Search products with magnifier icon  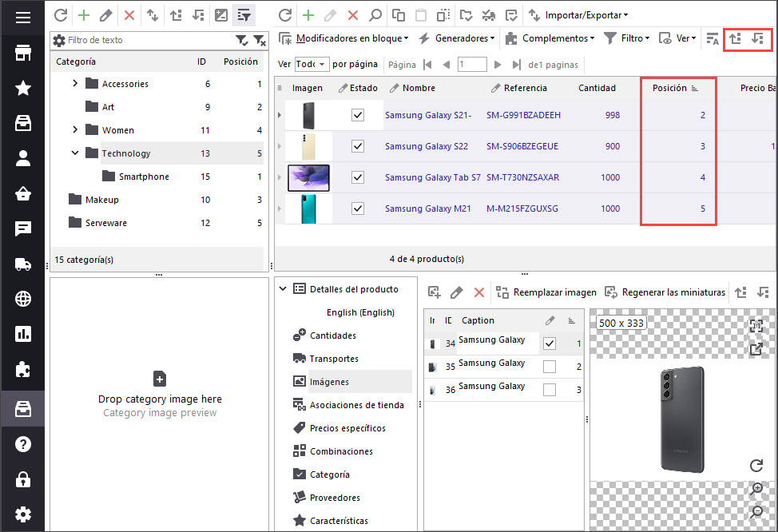[x=375, y=15]
